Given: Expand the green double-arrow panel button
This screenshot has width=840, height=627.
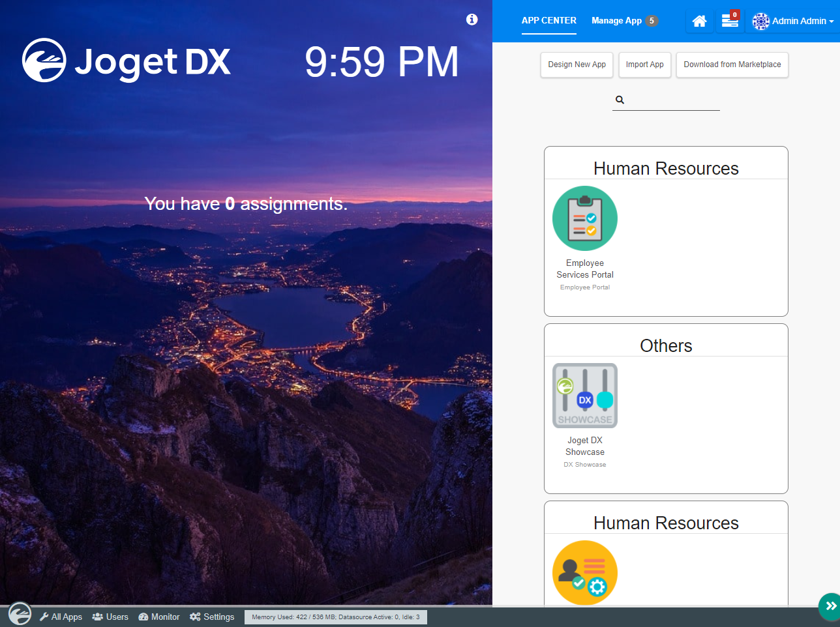Looking at the screenshot, I should (x=830, y=606).
